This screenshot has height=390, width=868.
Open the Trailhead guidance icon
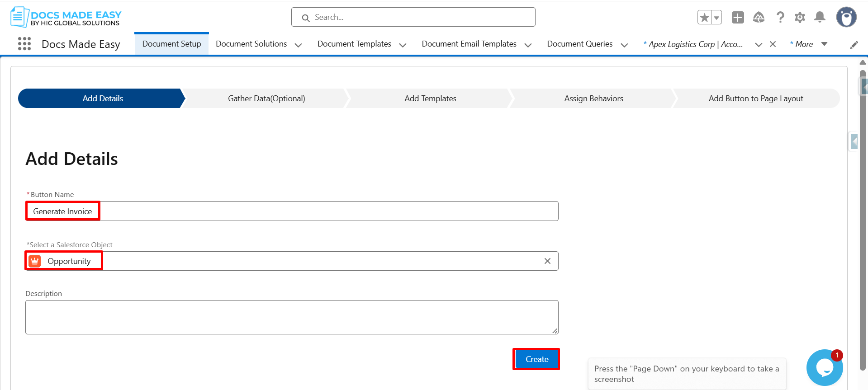pyautogui.click(x=759, y=18)
